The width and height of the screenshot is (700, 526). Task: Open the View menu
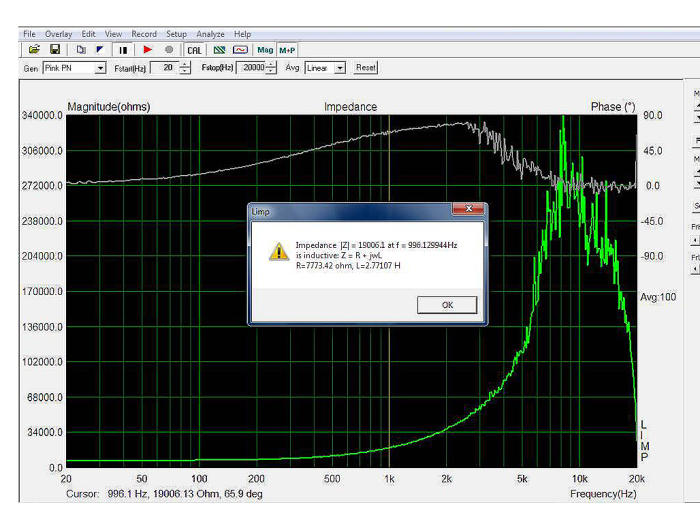coord(113,34)
